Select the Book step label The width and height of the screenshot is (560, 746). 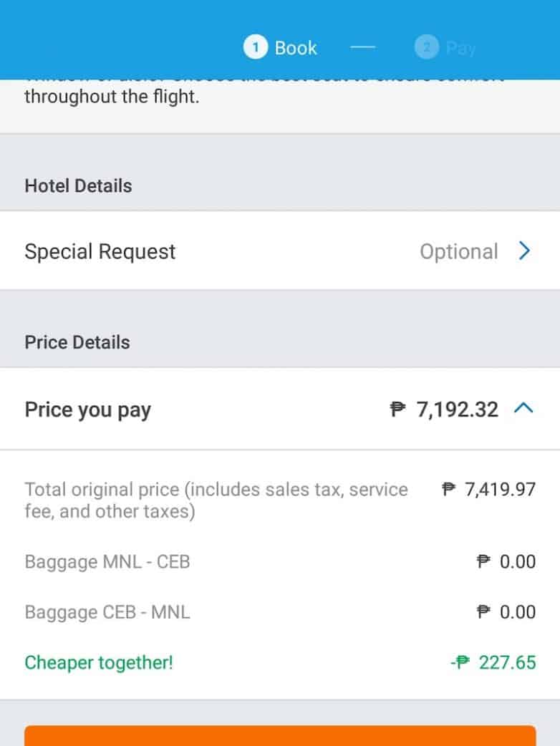296,48
